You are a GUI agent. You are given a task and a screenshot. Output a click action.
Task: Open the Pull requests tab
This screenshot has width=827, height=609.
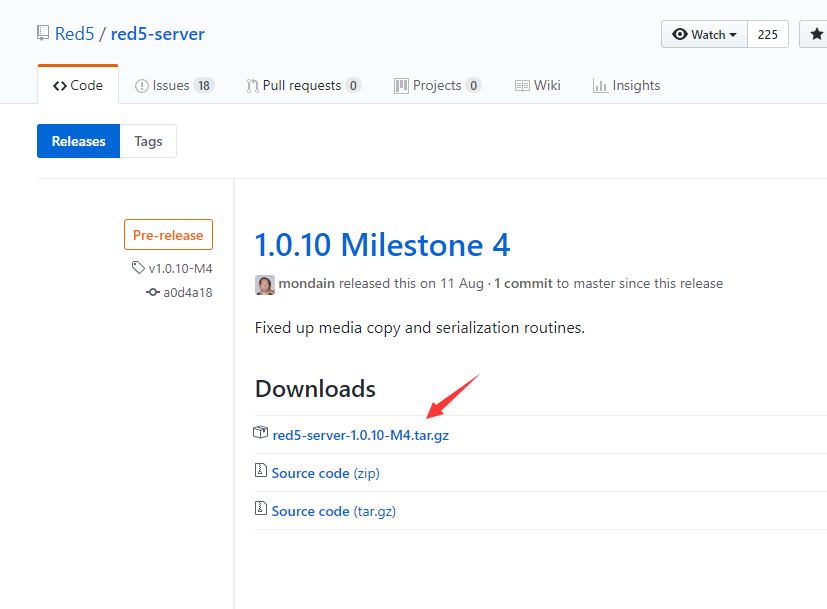pos(304,85)
